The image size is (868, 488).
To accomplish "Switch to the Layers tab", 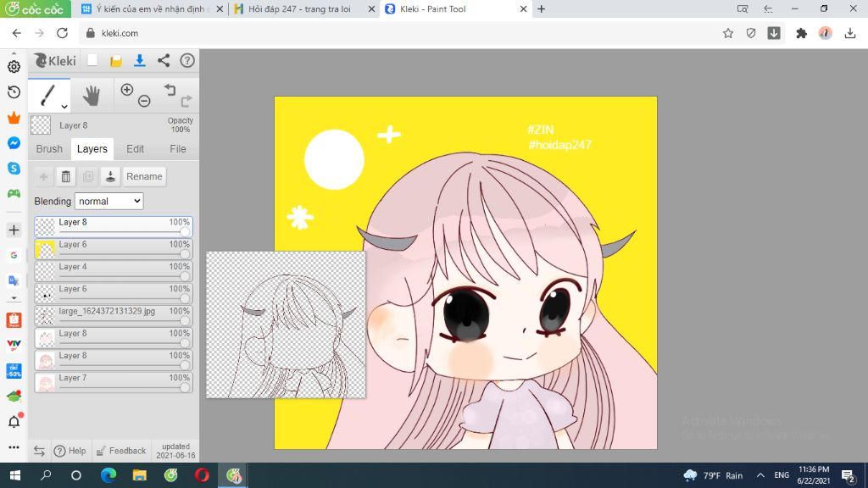I will pos(92,149).
